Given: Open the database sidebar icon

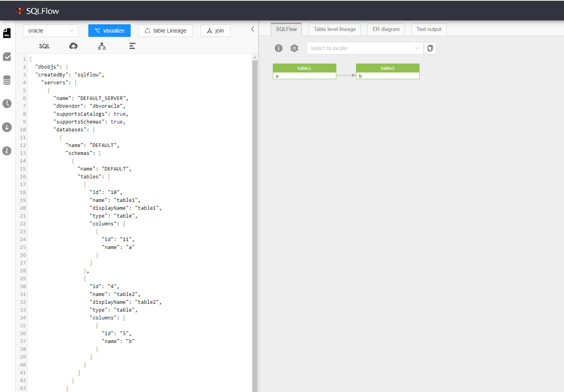Looking at the screenshot, I should tap(7, 80).
